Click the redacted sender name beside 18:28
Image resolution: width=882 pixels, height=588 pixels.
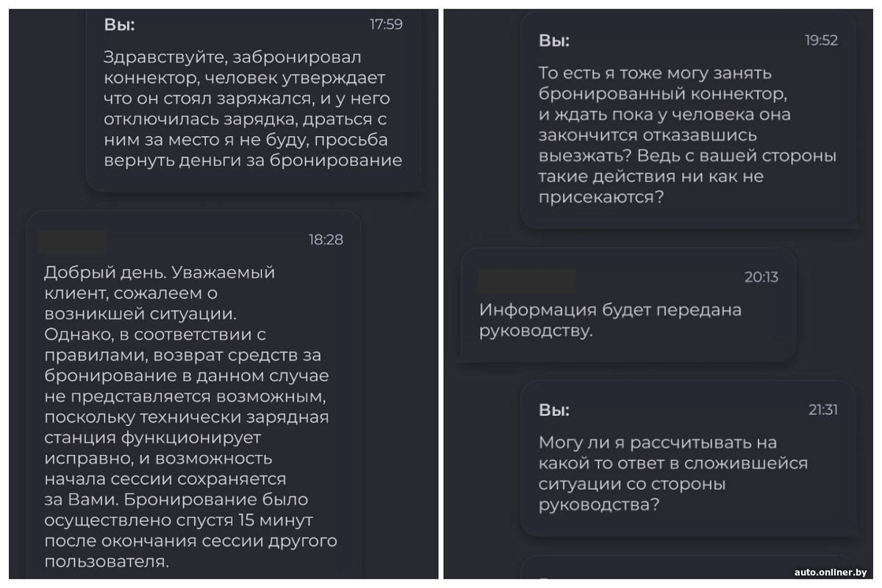[x=72, y=240]
